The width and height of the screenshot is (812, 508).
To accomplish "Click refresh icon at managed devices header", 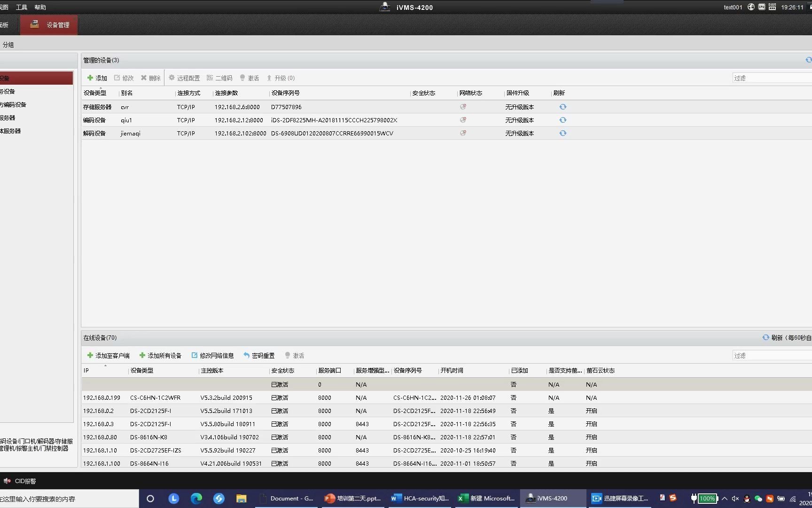I will [809, 60].
